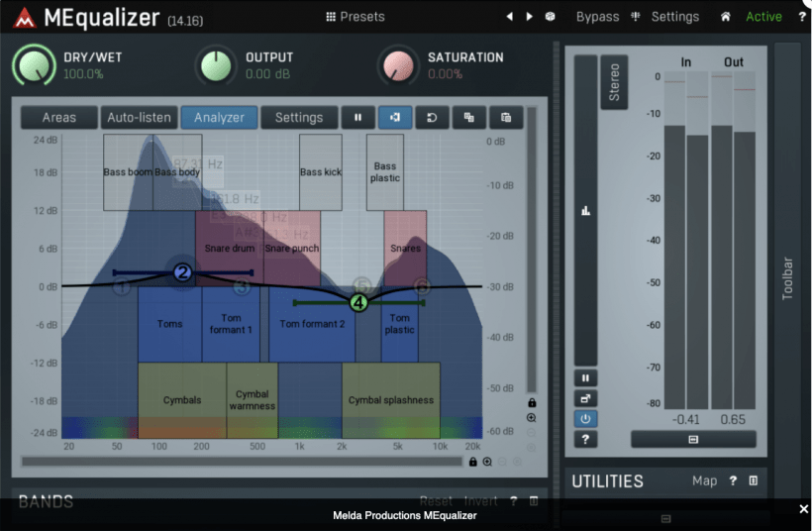The image size is (812, 531).
Task: Open the Stereo channel mode selector
Action: (x=614, y=82)
